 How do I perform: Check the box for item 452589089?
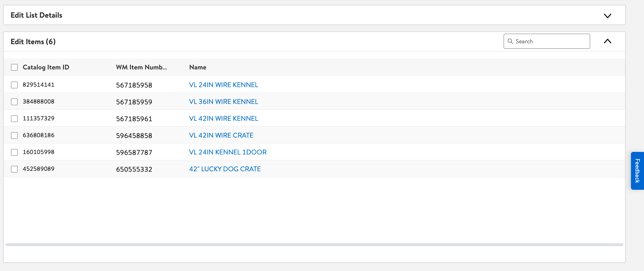pos(14,169)
